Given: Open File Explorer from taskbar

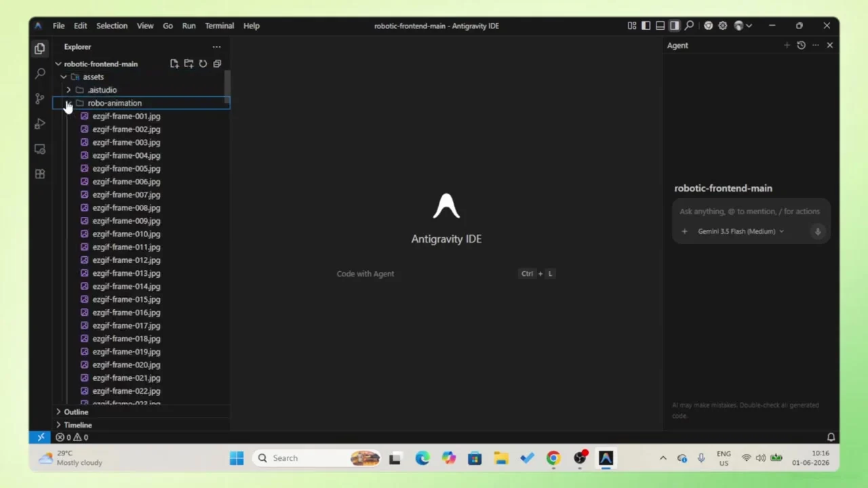Looking at the screenshot, I should (501, 458).
